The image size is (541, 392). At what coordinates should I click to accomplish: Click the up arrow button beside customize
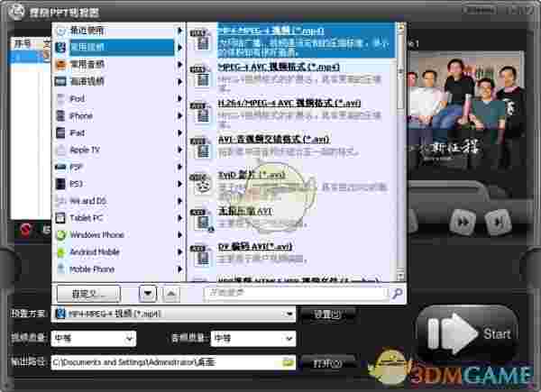[x=171, y=294]
